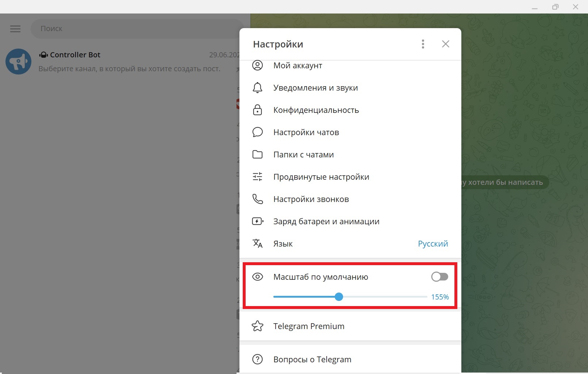Click the interface scale slider handle
The image size is (588, 374).
(339, 297)
